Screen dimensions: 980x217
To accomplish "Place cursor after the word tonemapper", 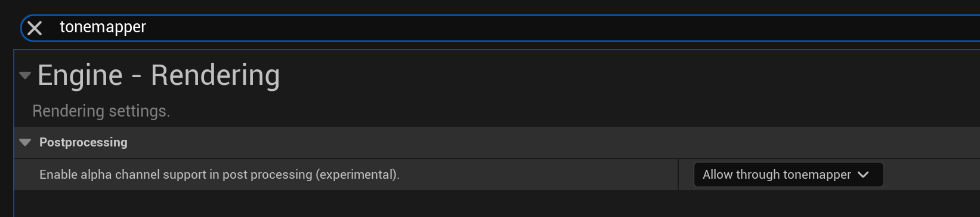I will click(x=147, y=27).
